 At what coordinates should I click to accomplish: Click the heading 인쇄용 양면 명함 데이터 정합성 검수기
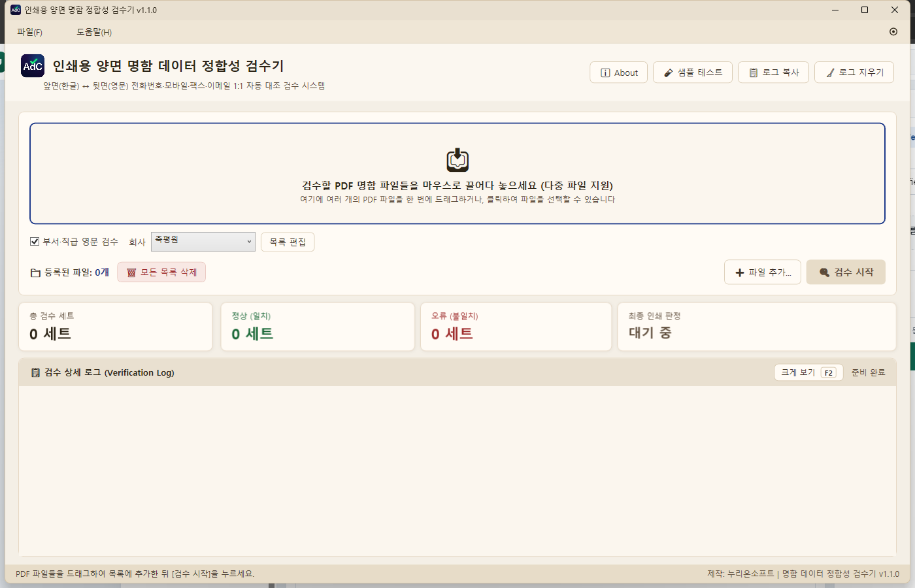coord(169,66)
